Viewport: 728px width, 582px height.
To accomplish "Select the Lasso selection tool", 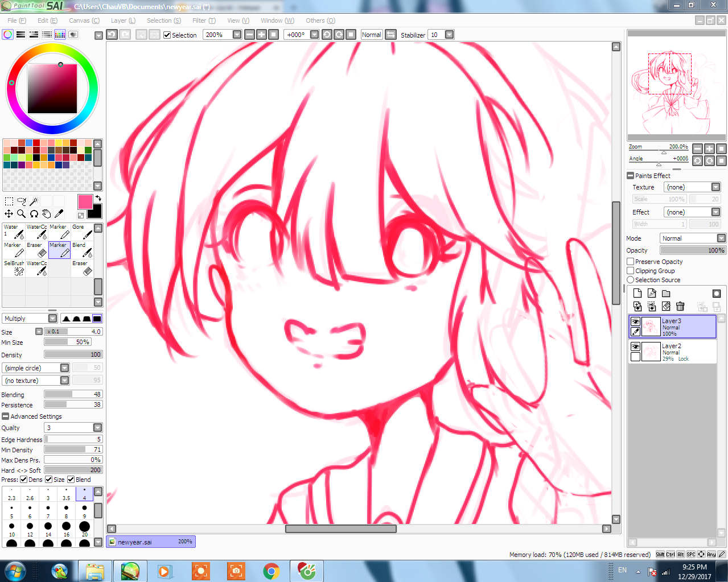I will (21, 201).
